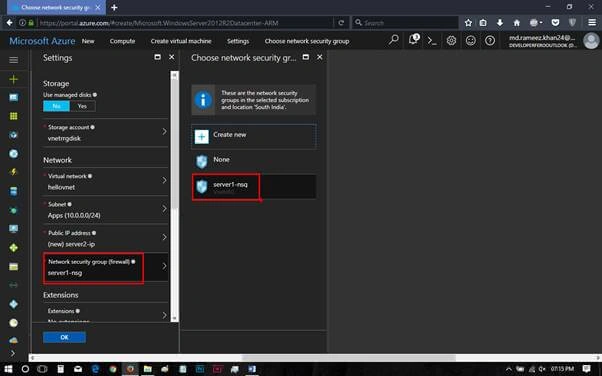This screenshot has width=602, height=376.
Task: Set Use managed disks to No
Action: pos(56,106)
